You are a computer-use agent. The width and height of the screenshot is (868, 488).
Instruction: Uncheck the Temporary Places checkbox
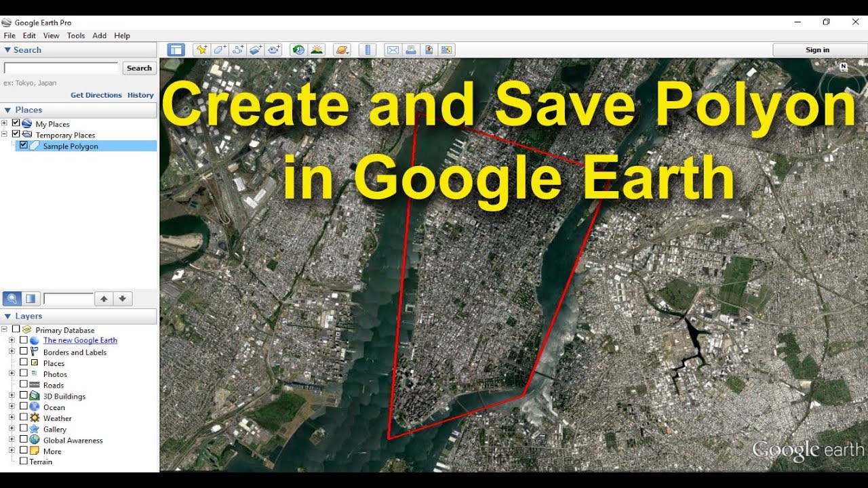pos(16,134)
